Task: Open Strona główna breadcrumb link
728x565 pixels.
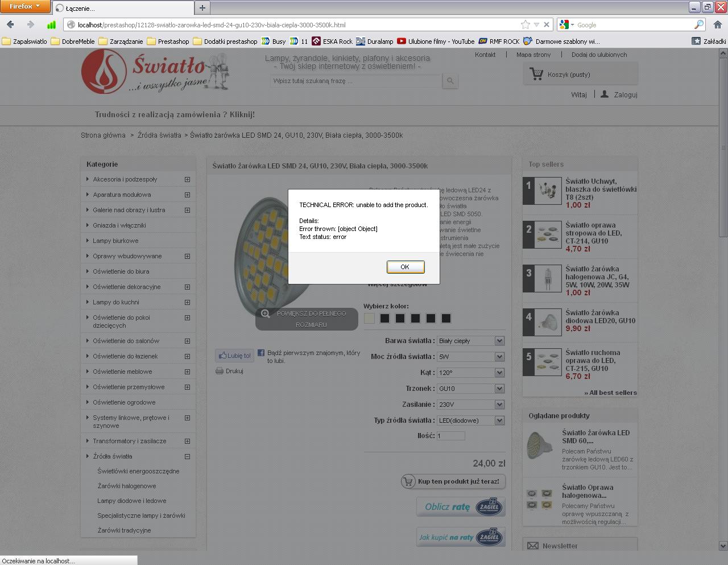Action: (x=103, y=135)
